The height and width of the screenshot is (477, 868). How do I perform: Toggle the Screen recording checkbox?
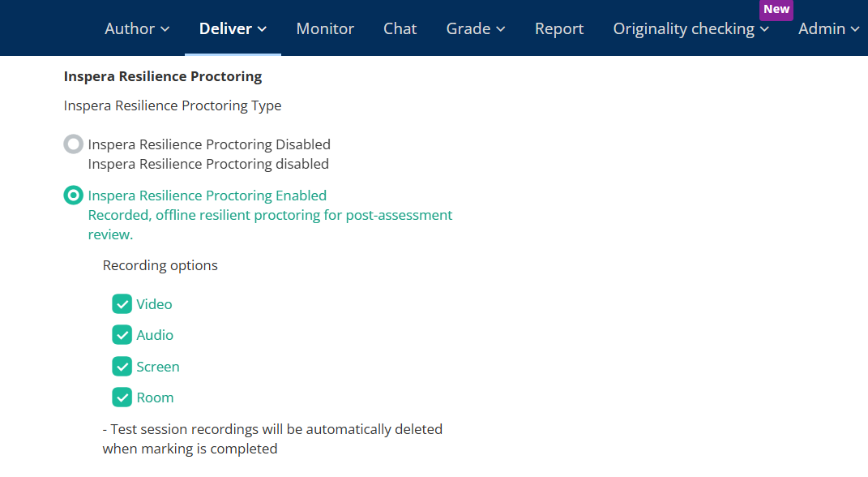coord(122,366)
